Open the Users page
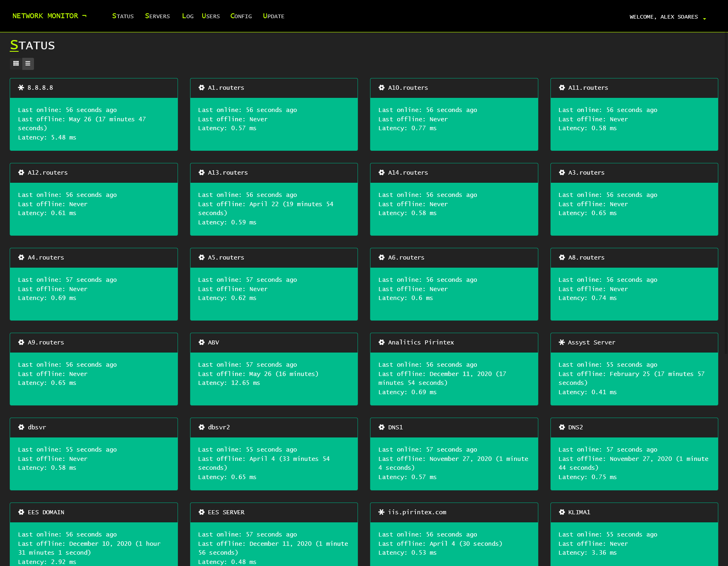728x566 pixels. tap(211, 16)
